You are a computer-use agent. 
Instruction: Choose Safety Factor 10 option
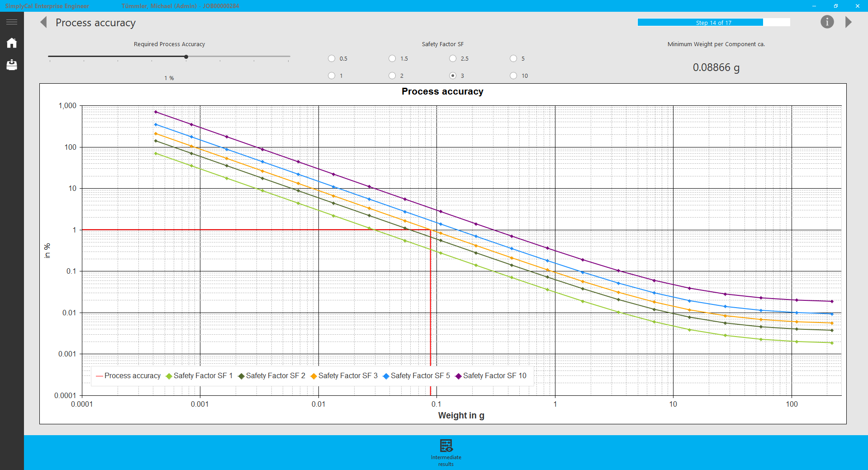click(x=513, y=76)
